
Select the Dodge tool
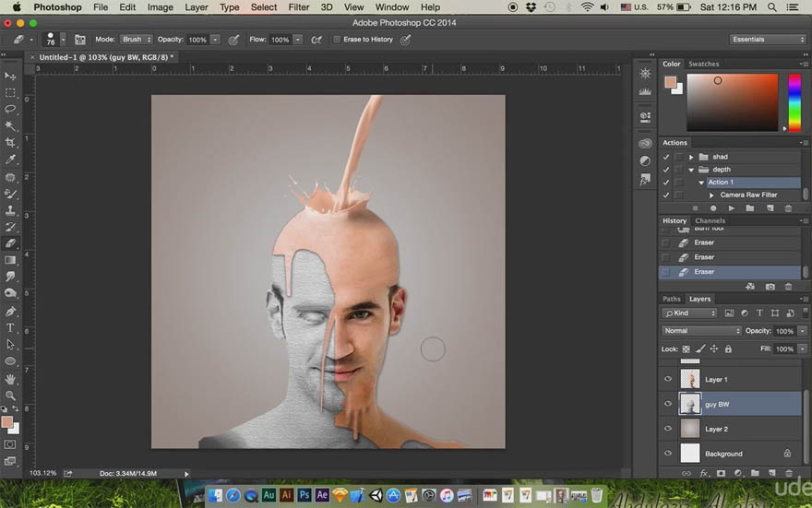[x=10, y=293]
